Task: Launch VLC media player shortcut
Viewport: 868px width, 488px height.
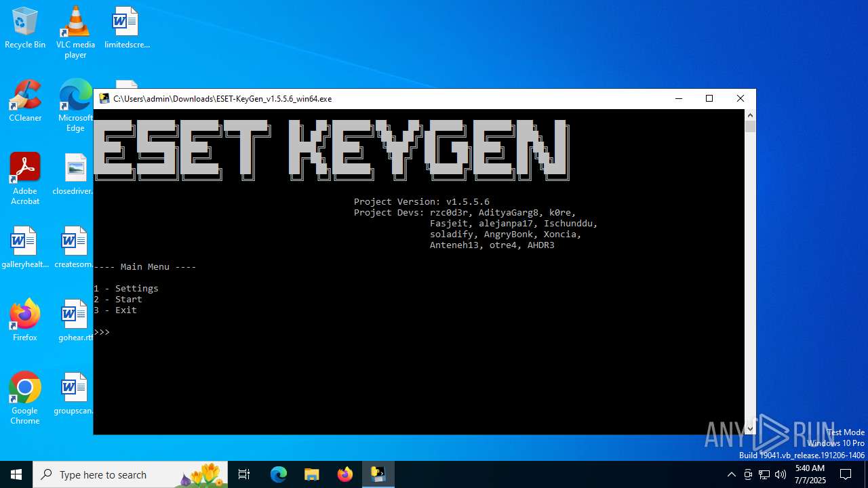Action: coord(75,32)
